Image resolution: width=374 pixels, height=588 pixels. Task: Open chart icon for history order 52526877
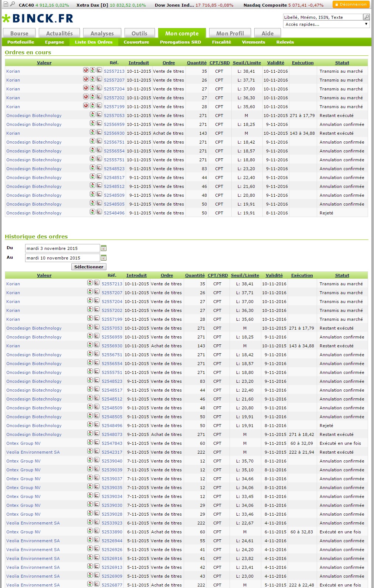(x=96, y=584)
